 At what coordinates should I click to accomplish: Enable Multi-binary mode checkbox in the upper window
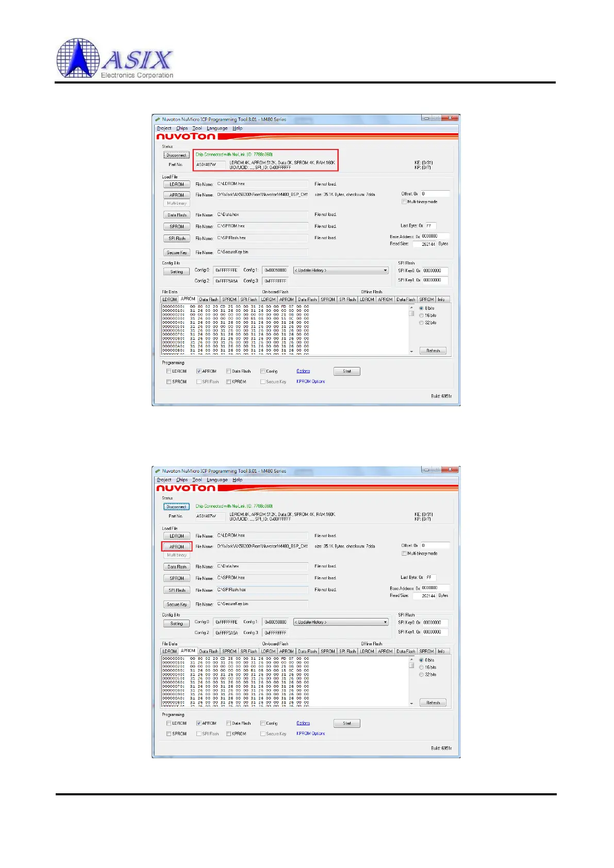click(404, 202)
